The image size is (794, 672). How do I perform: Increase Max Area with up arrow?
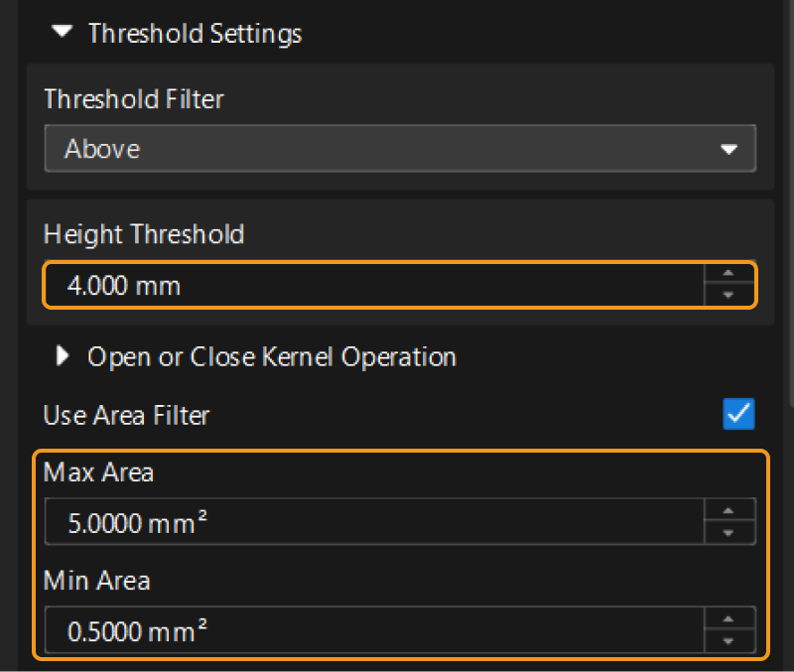click(x=728, y=511)
